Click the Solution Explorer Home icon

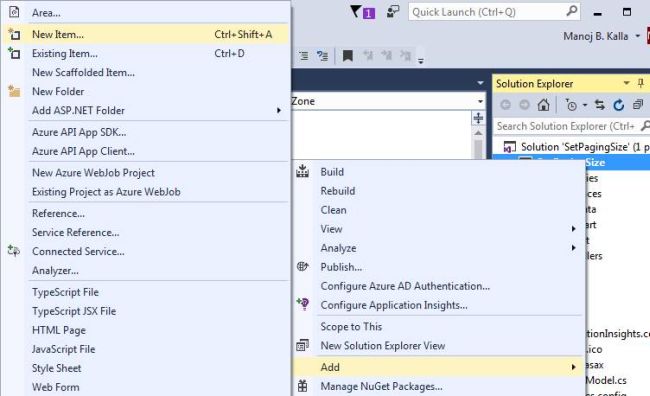[543, 105]
